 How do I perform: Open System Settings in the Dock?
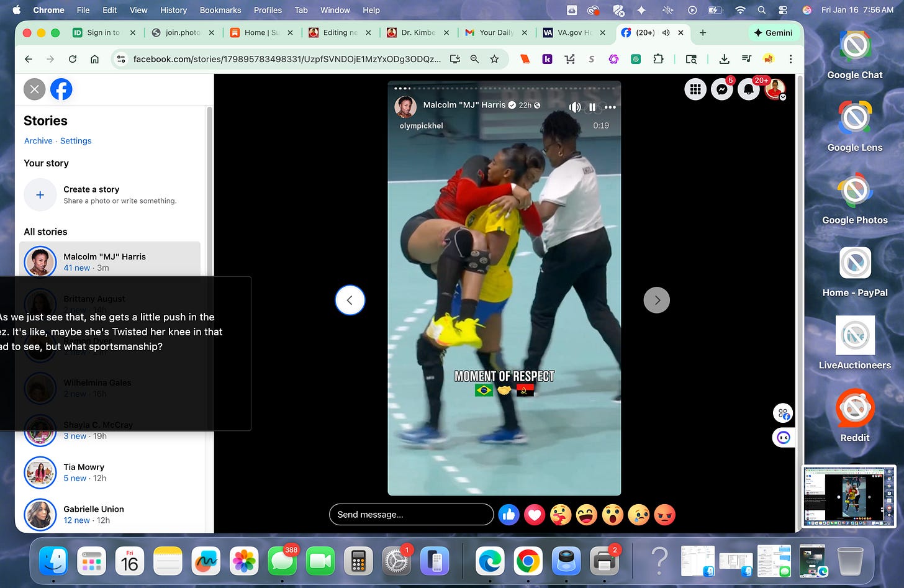pyautogui.click(x=396, y=562)
